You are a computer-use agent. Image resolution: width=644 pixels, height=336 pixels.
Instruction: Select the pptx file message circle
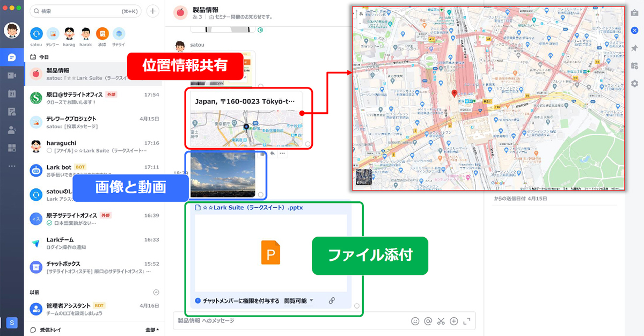(x=357, y=305)
